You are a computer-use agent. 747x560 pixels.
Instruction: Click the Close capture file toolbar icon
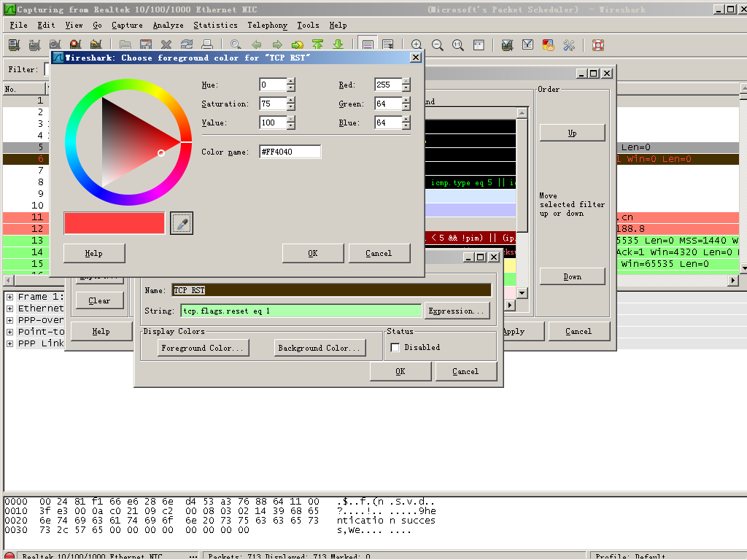(x=166, y=44)
